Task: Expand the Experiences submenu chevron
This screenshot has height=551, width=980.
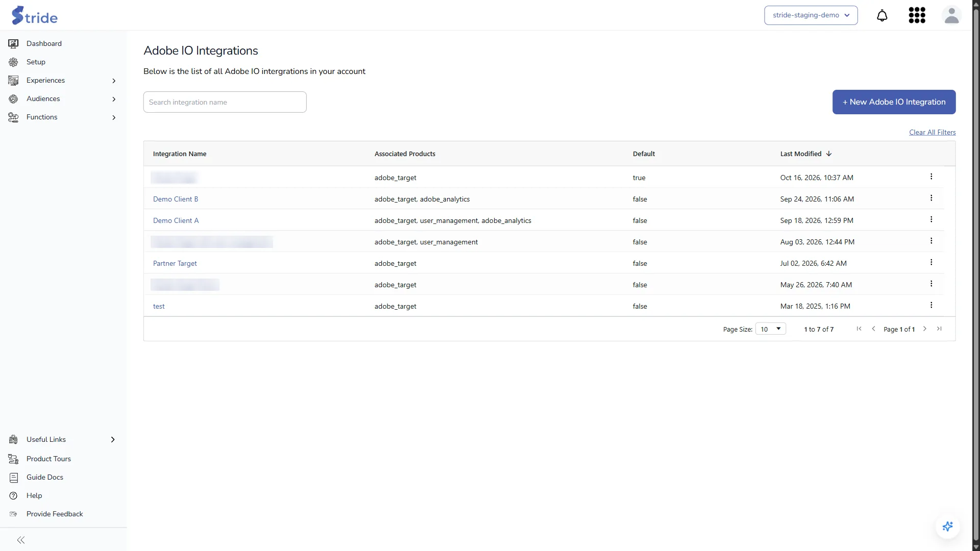Action: [x=114, y=81]
